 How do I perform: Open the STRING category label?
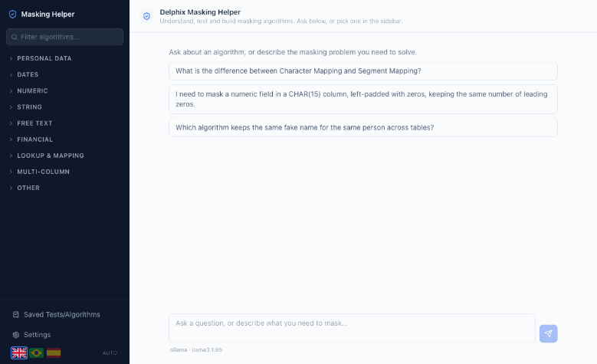(x=29, y=107)
